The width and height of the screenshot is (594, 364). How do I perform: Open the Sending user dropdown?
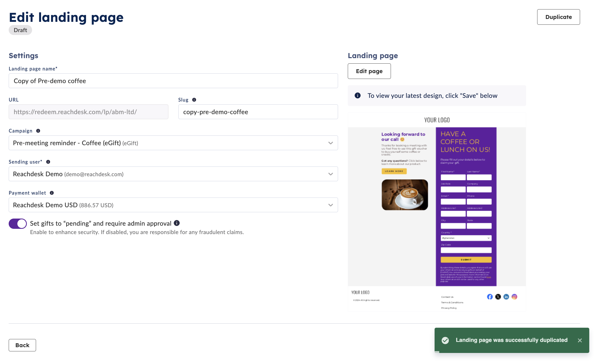pos(173,174)
